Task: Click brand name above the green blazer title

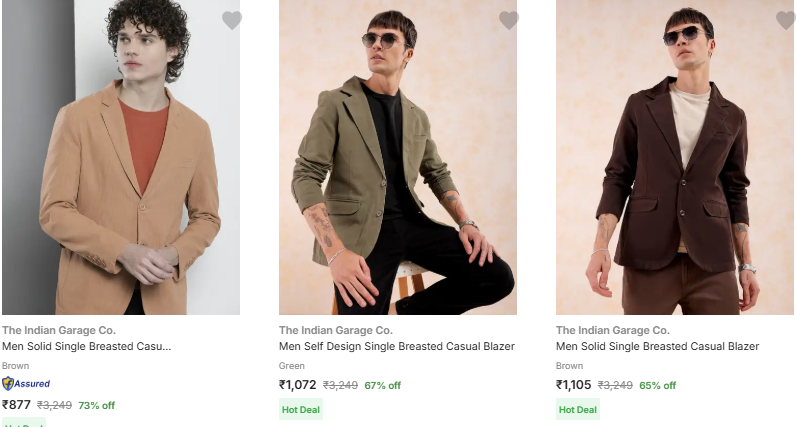Action: 335,330
